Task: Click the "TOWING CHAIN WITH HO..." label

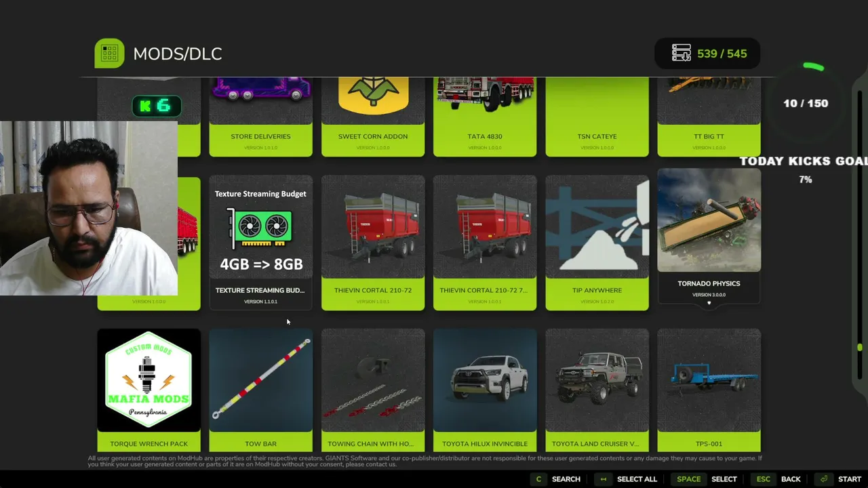Action: click(x=370, y=444)
